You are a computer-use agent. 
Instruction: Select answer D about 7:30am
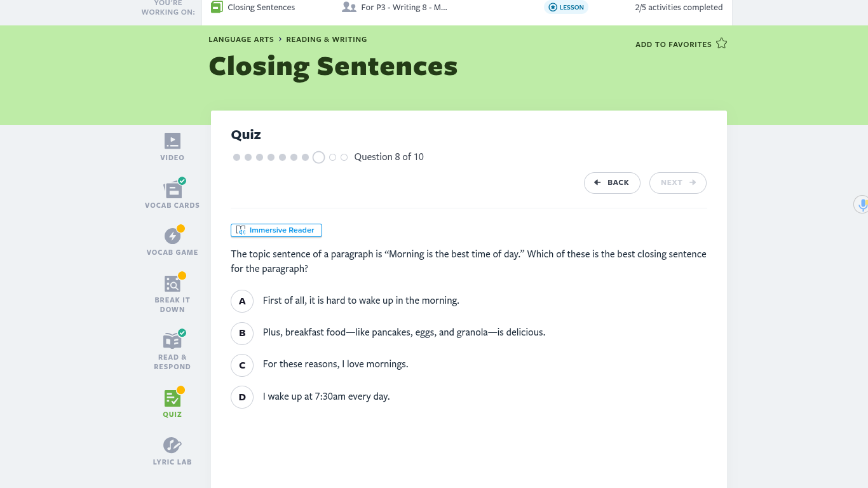click(242, 397)
